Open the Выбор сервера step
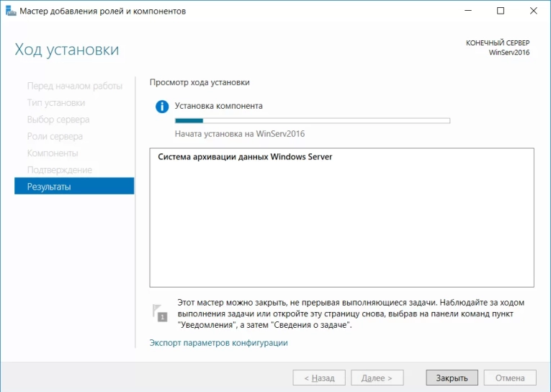The width and height of the screenshot is (551, 392). pyautogui.click(x=58, y=120)
